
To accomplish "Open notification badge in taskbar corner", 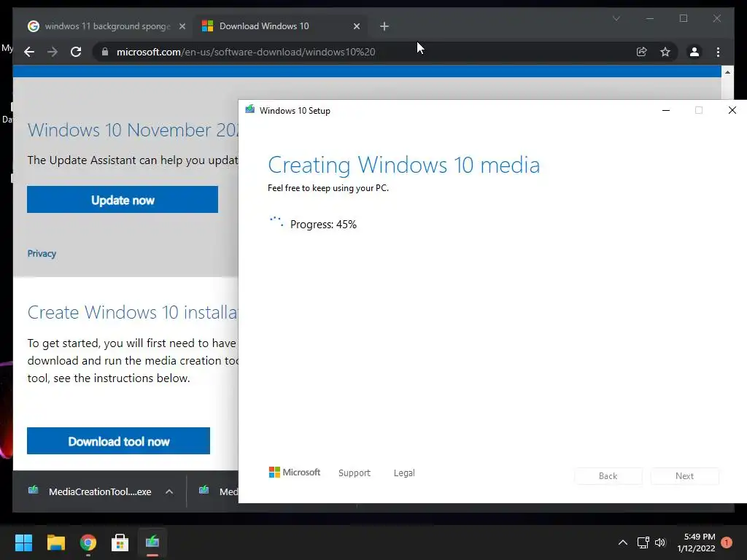I will pos(727,542).
